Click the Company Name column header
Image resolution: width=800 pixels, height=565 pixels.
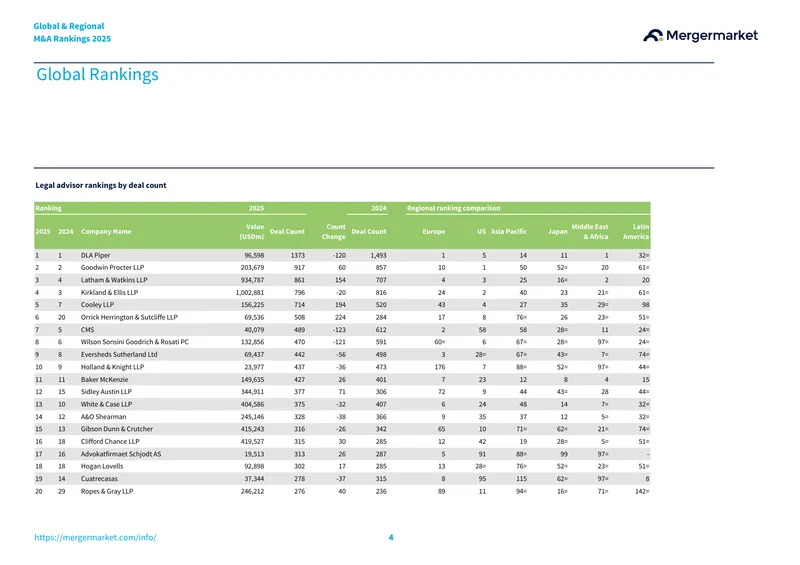pos(106,231)
